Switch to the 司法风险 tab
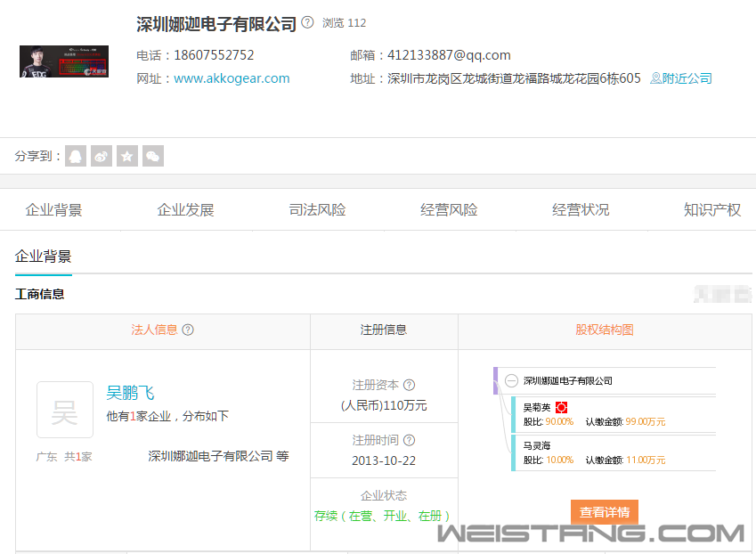The width and height of the screenshot is (756, 554). pos(317,209)
